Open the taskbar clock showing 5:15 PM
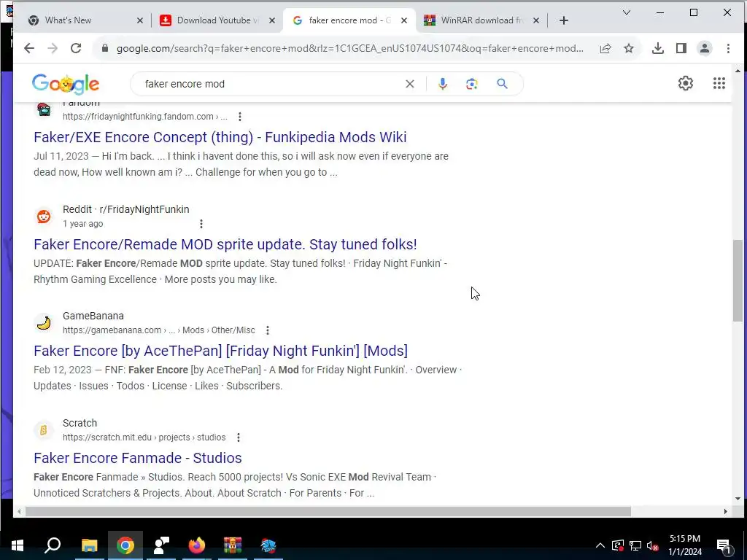The image size is (747, 560). [685, 545]
